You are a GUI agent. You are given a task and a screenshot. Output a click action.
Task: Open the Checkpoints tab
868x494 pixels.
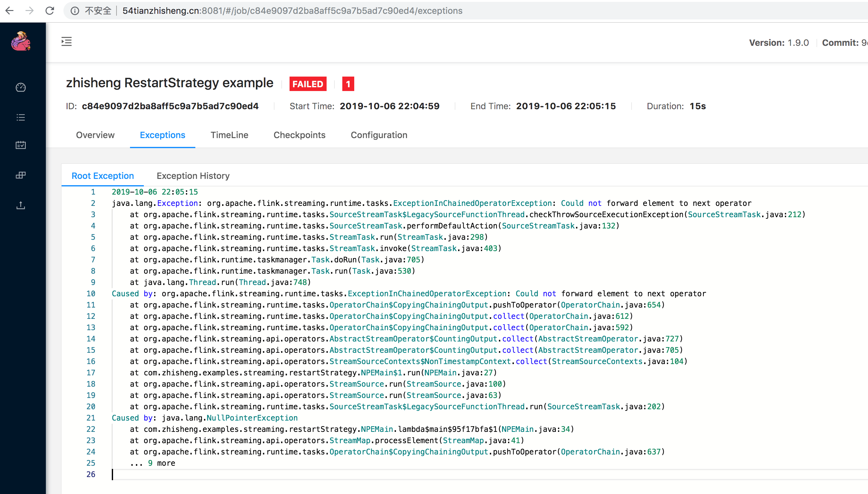tap(299, 135)
